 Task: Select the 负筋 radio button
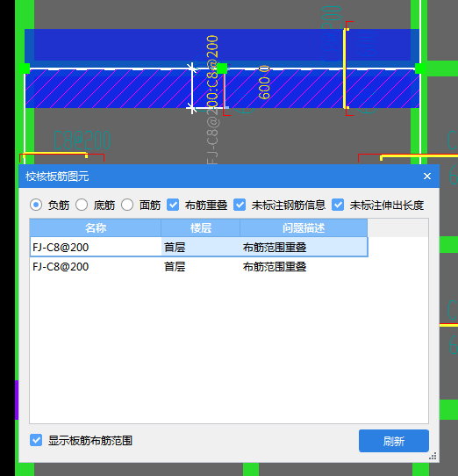pos(36,205)
